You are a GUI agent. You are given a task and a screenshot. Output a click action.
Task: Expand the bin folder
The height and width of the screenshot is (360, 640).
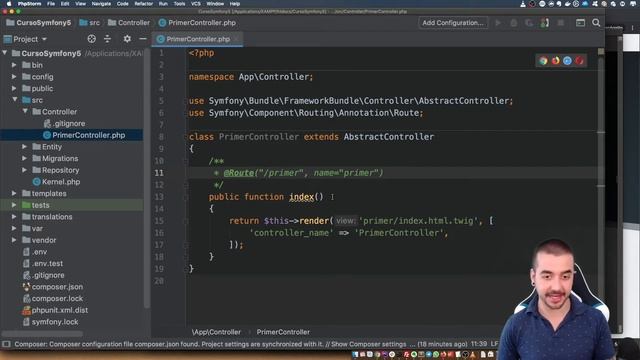click(14, 65)
